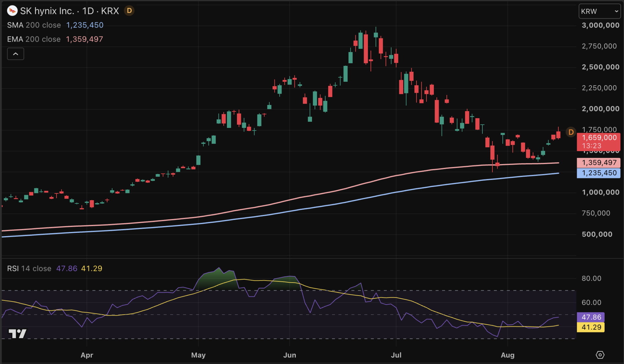The height and width of the screenshot is (364, 624).
Task: Click the 3,000,000 price axis label
Action: (x=600, y=26)
